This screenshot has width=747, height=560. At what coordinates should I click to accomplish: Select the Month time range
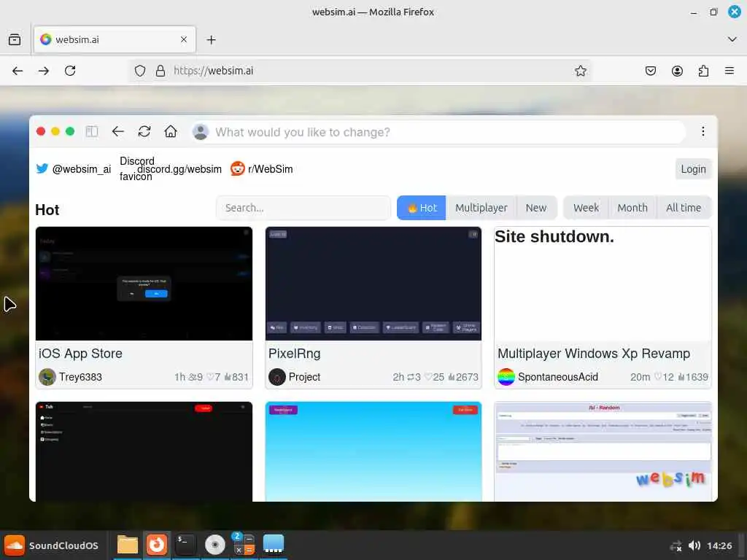click(632, 208)
